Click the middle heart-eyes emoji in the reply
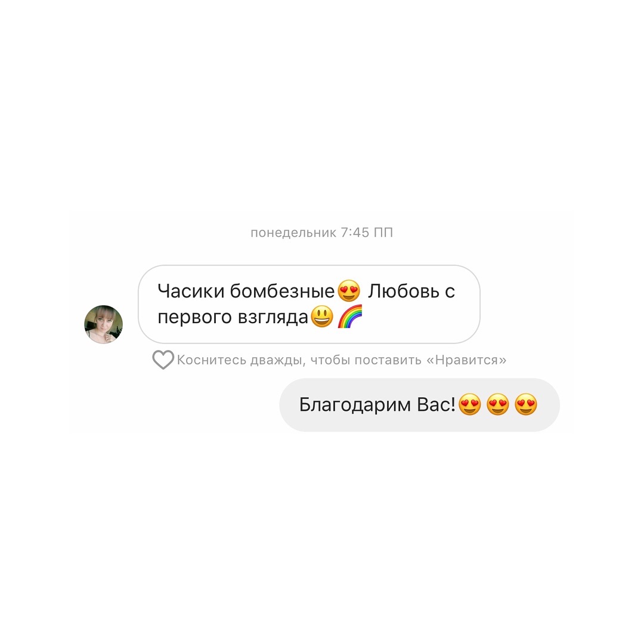The height and width of the screenshot is (644, 644). pos(498,404)
